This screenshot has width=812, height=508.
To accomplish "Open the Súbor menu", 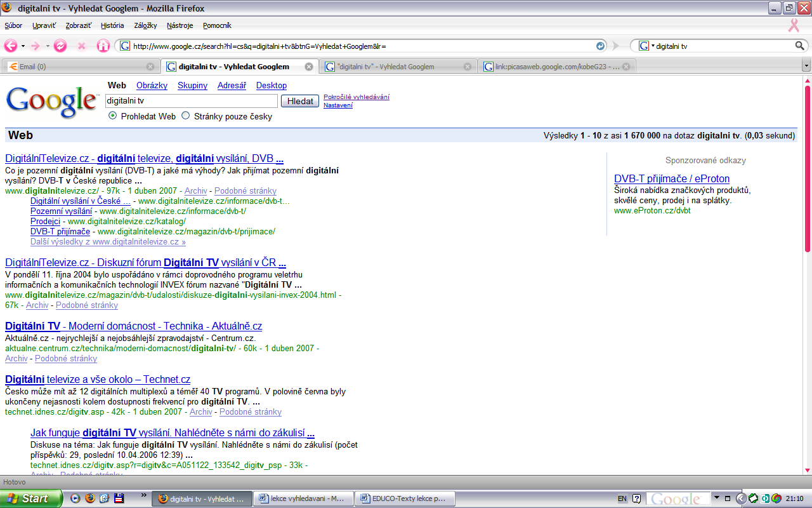I will 13,25.
